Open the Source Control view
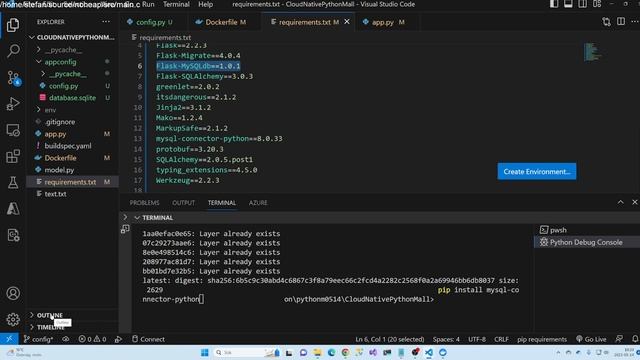 [x=13, y=78]
